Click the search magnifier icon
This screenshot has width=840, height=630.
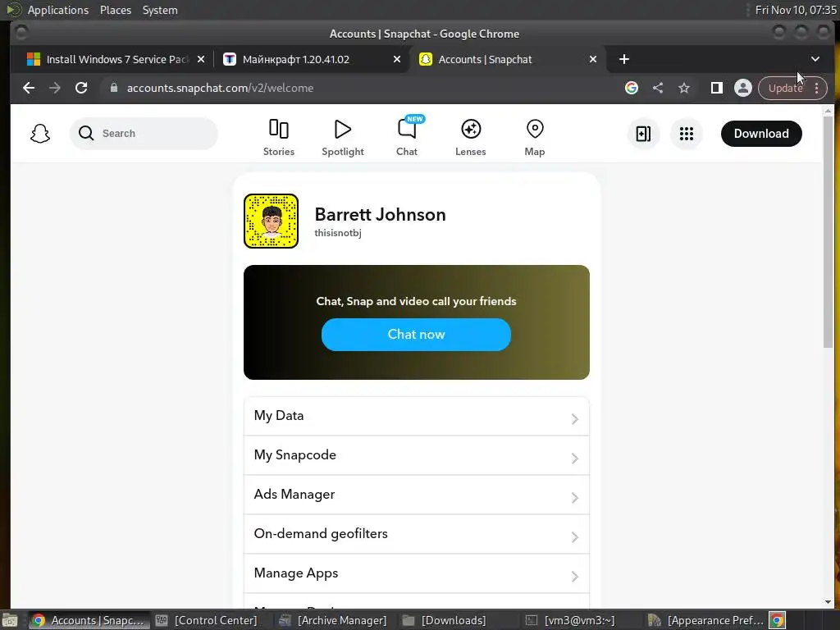click(x=85, y=134)
